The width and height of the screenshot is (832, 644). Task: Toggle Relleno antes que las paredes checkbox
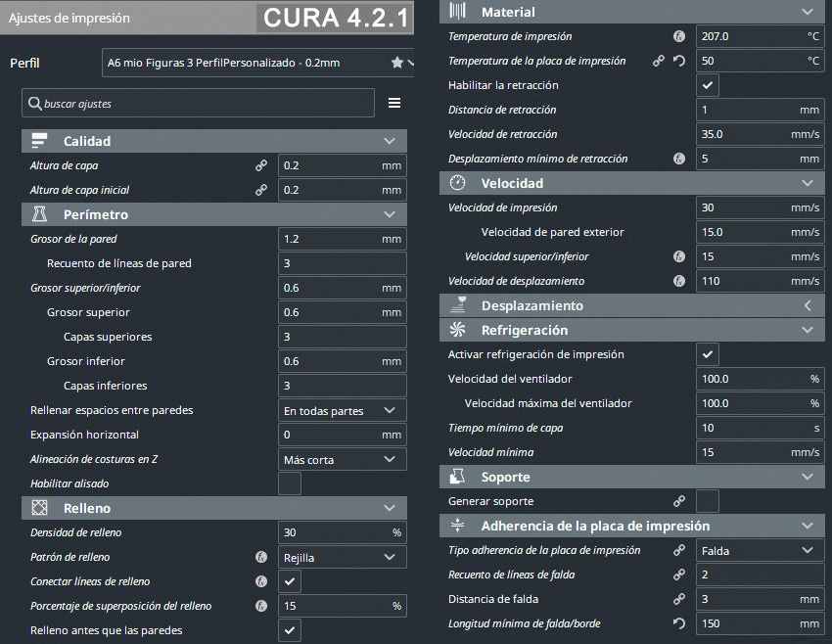pyautogui.click(x=290, y=630)
